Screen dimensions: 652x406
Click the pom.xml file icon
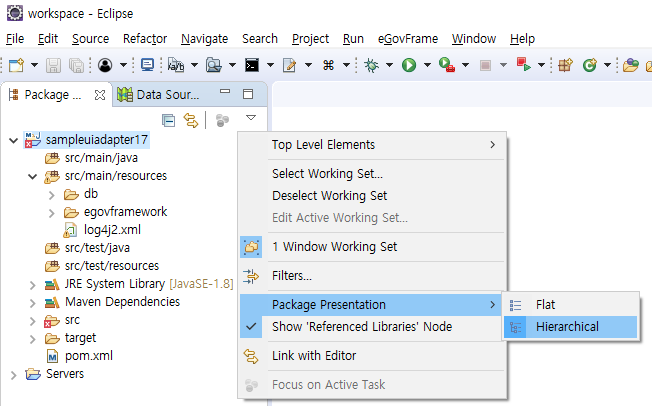pyautogui.click(x=54, y=356)
